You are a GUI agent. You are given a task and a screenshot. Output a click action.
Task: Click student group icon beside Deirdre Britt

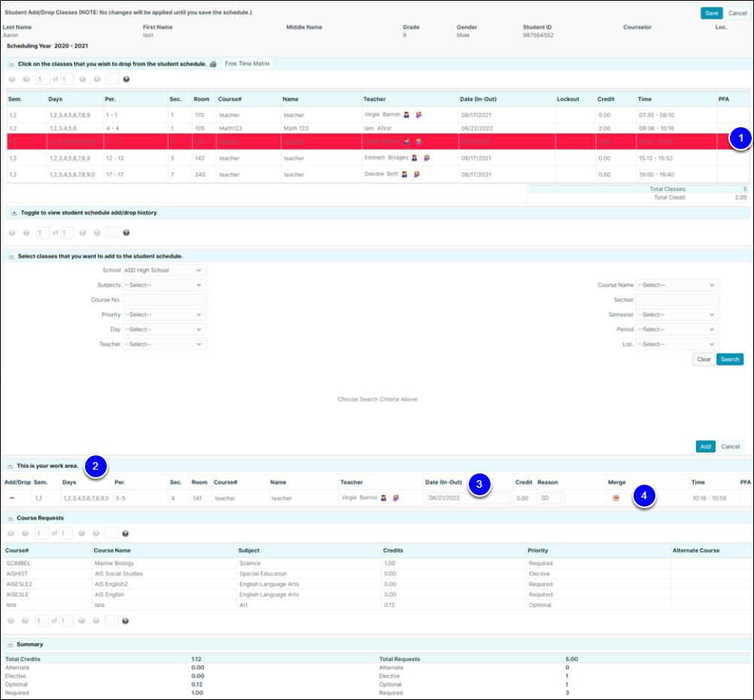click(417, 174)
